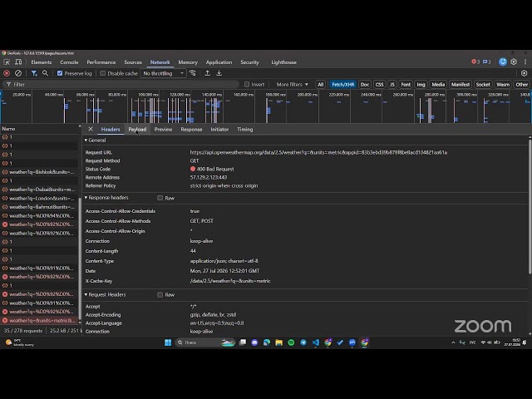
Task: Open the Preview tab of request
Action: [x=163, y=130]
